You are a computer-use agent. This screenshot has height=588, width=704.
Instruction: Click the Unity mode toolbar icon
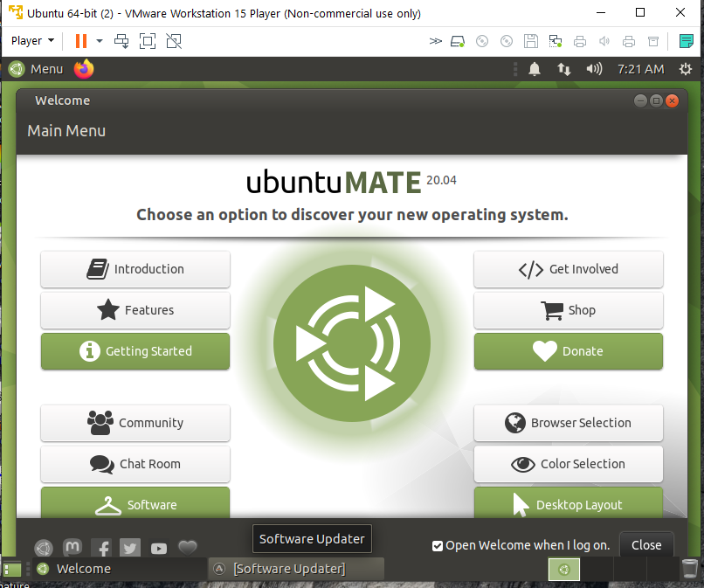pyautogui.click(x=174, y=41)
